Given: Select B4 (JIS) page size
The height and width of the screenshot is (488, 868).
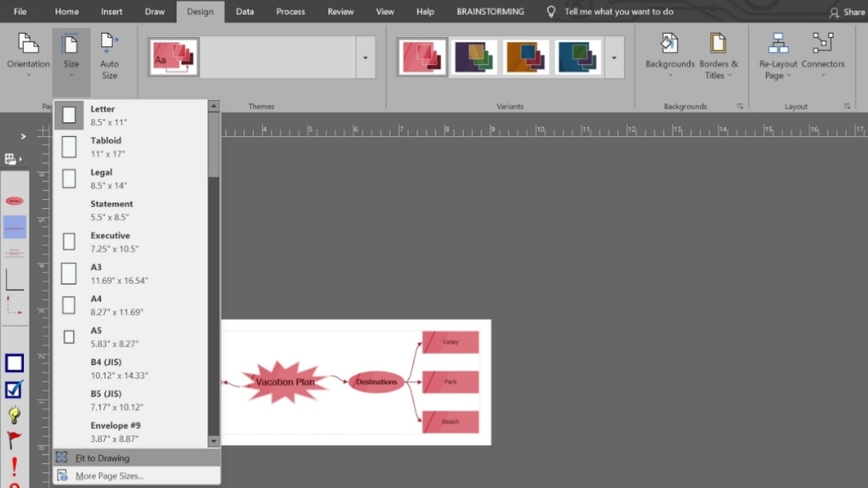Looking at the screenshot, I should click(131, 369).
